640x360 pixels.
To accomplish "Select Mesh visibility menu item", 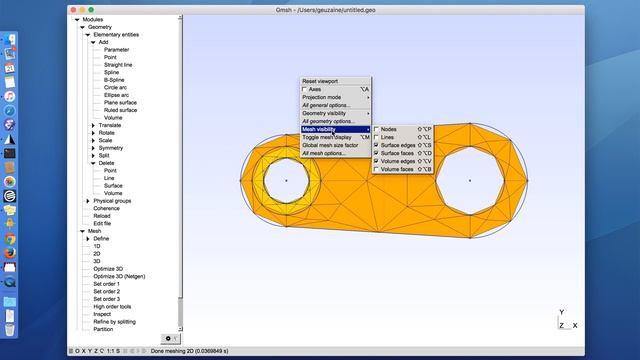I will click(x=336, y=129).
